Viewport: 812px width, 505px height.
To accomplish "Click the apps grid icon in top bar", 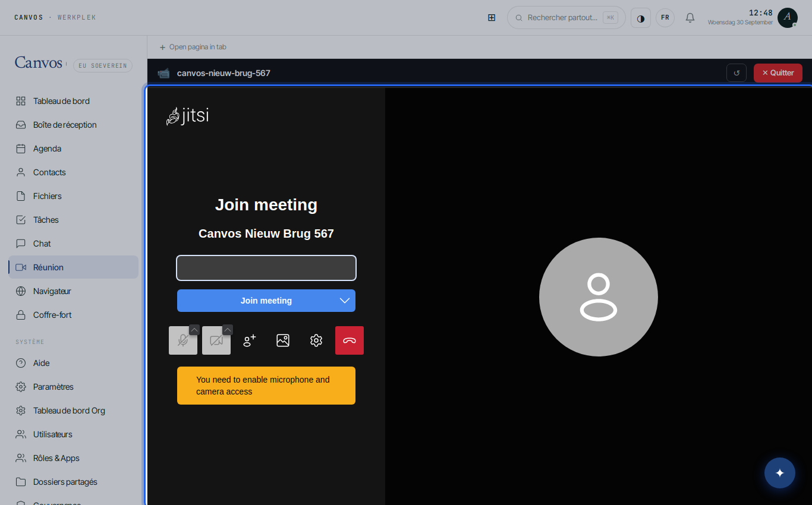I will tap(492, 18).
